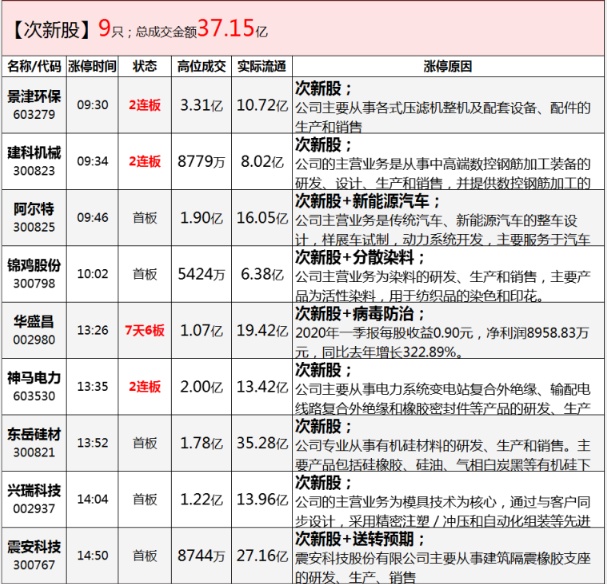This screenshot has height=584, width=607.
Task: Click the 实际流通 column header
Action: [x=262, y=66]
